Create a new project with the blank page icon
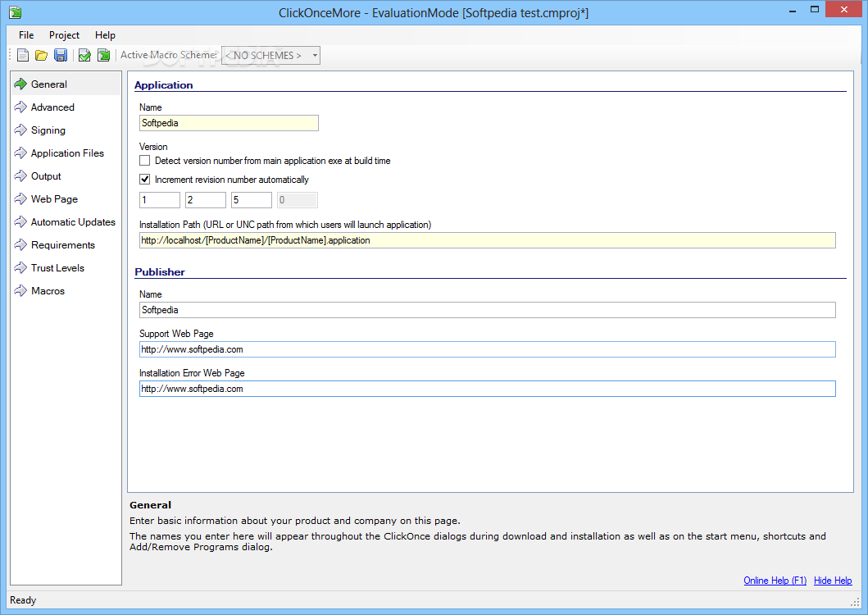 (23, 56)
